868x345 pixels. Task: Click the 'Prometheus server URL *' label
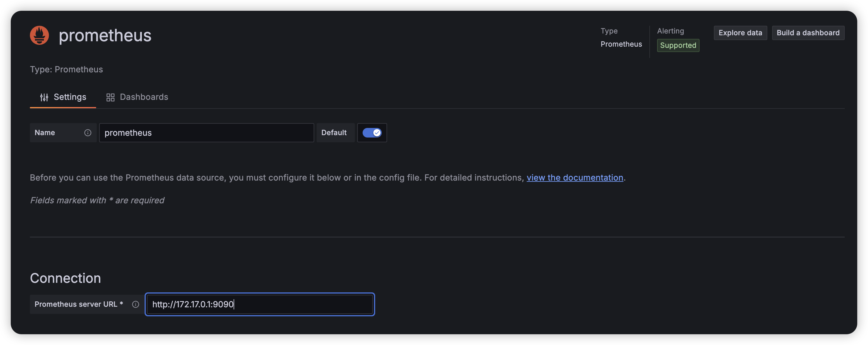[79, 304]
